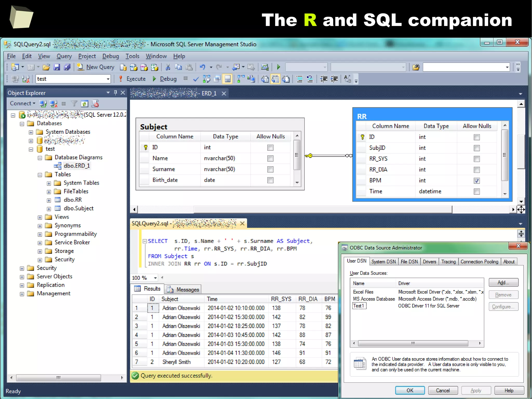Click the Undo arrow icon
The image size is (532, 399).
(202, 67)
